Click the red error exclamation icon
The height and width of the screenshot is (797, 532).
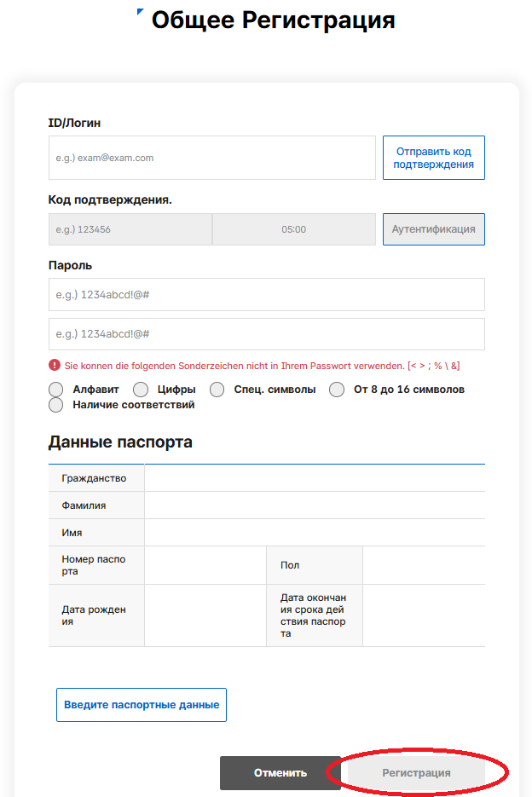54,365
